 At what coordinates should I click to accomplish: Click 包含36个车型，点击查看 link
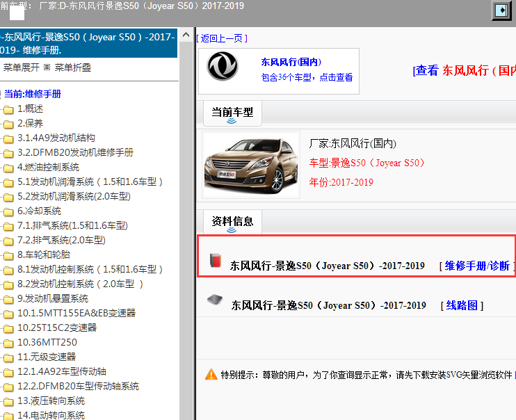coord(307,77)
